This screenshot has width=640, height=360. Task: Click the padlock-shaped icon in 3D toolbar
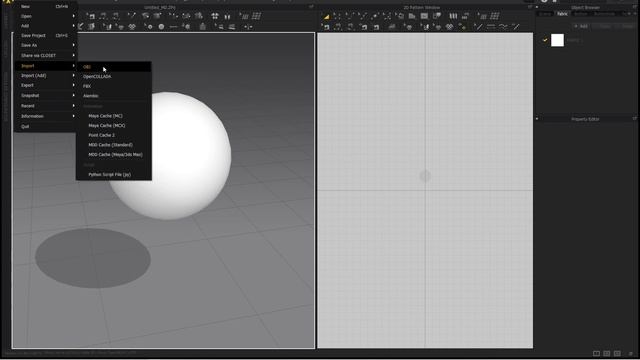(203, 27)
